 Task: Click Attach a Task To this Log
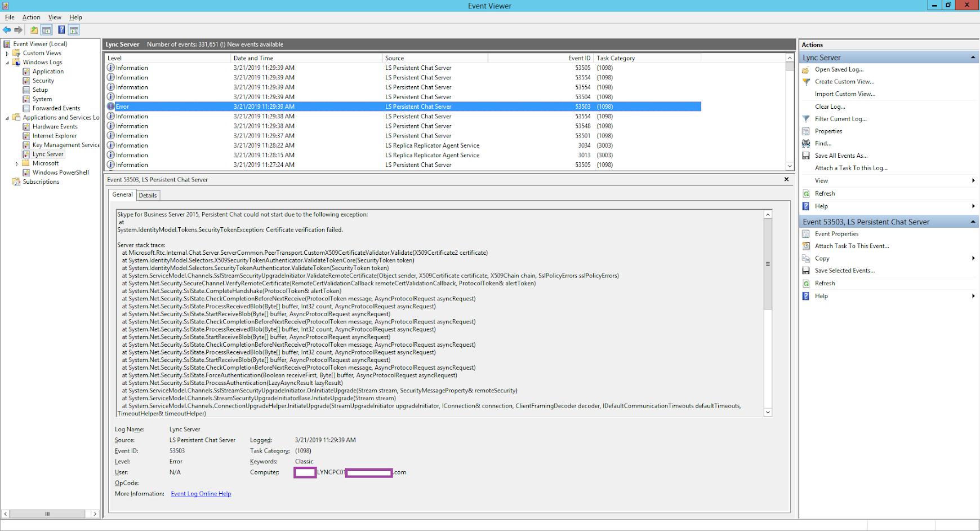851,168
